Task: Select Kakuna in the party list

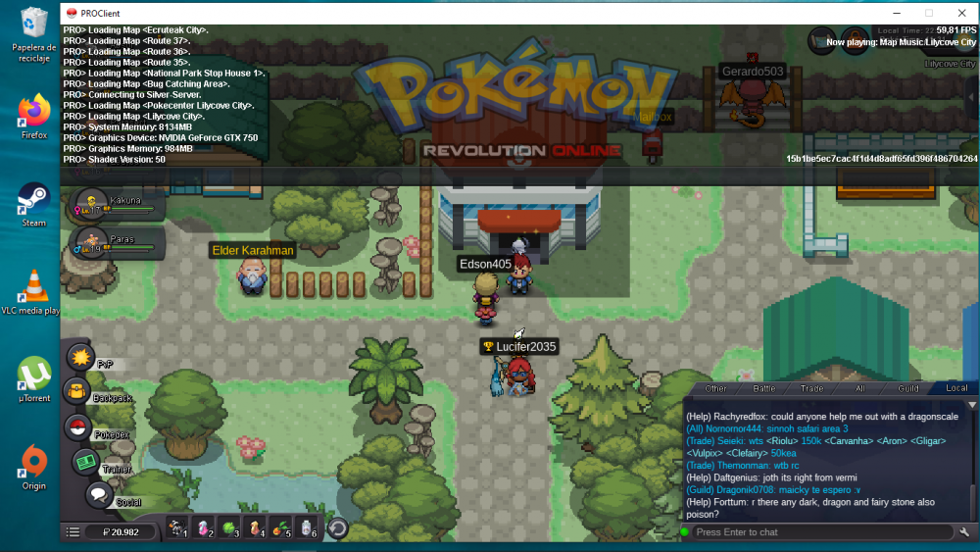Action: pos(110,206)
